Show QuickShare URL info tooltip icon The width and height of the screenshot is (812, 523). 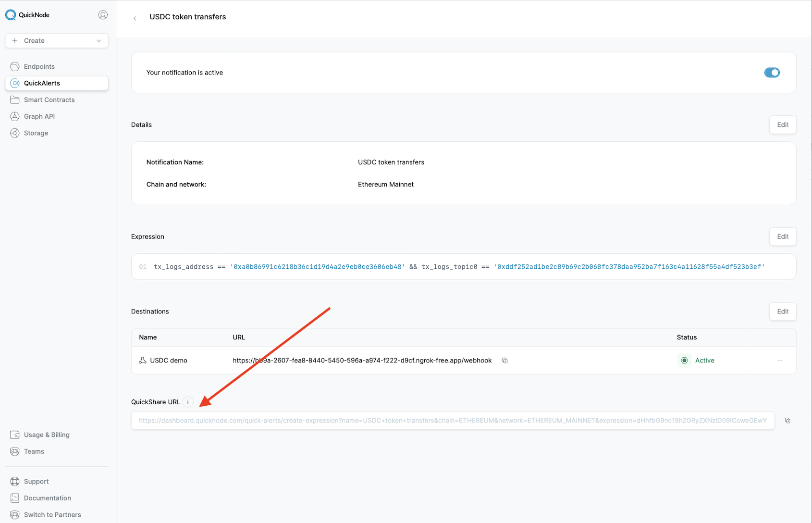coord(188,402)
